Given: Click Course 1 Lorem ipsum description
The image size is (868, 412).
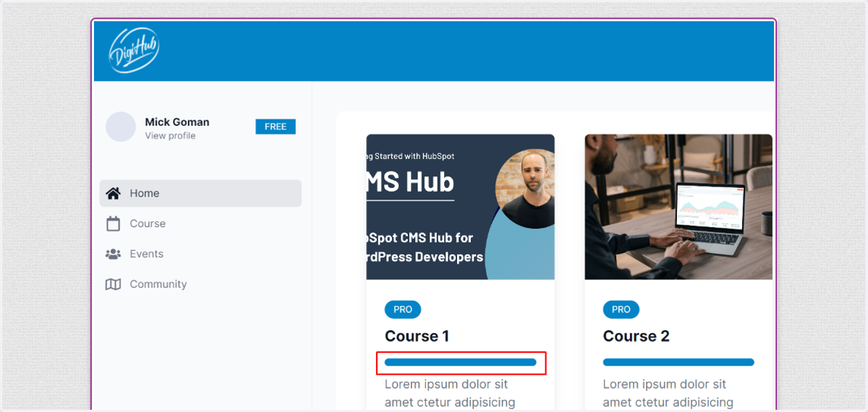Looking at the screenshot, I should [x=450, y=393].
